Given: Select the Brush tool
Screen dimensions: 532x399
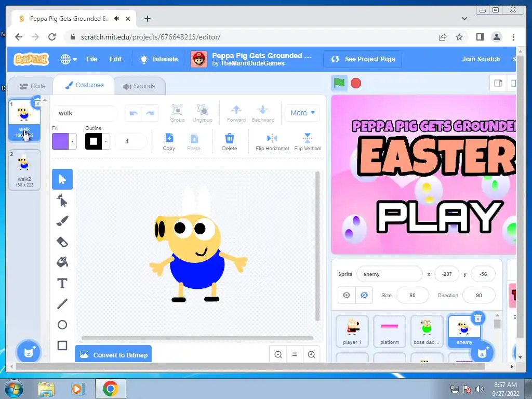Looking at the screenshot, I should [x=62, y=221].
